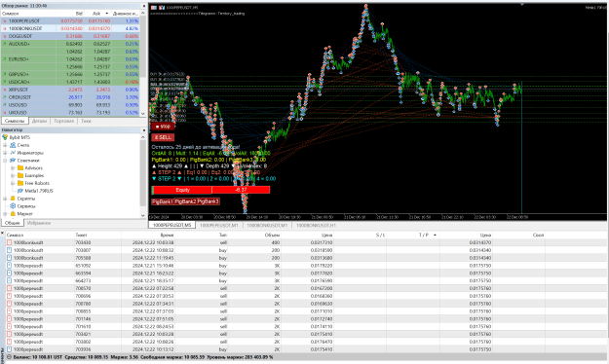Open the Торговля tab in Market Watch

64,121
